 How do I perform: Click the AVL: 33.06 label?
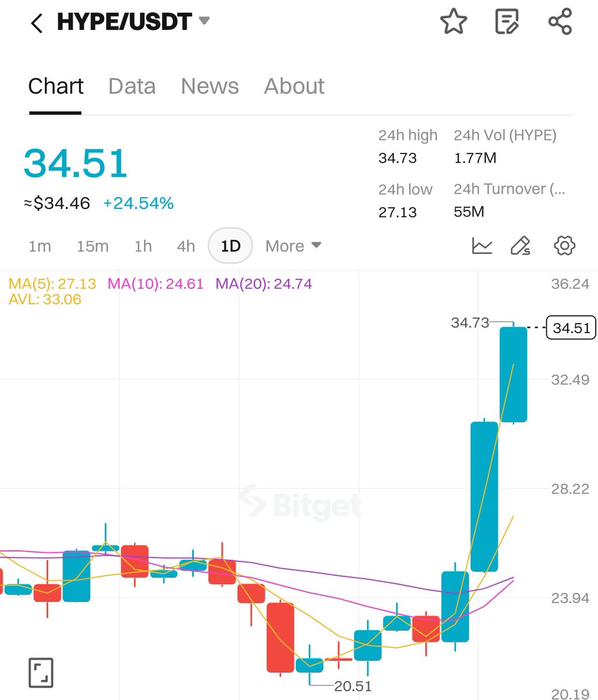pos(45,300)
